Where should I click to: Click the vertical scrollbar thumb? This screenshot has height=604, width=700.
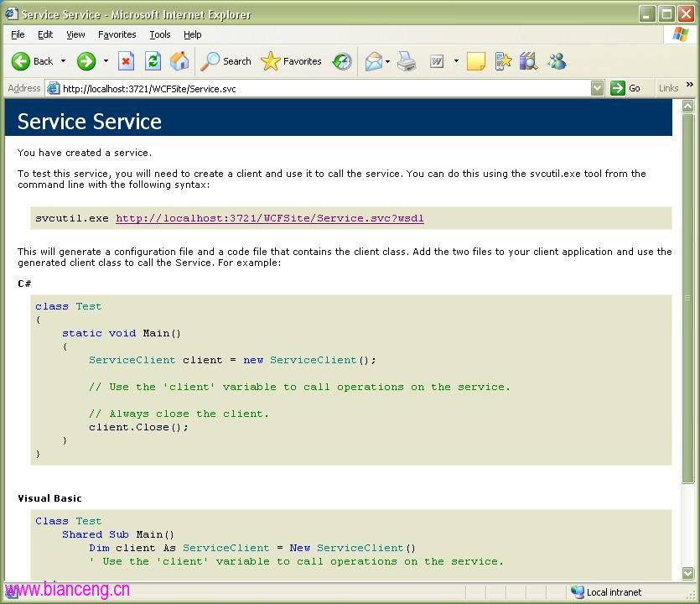[x=688, y=298]
